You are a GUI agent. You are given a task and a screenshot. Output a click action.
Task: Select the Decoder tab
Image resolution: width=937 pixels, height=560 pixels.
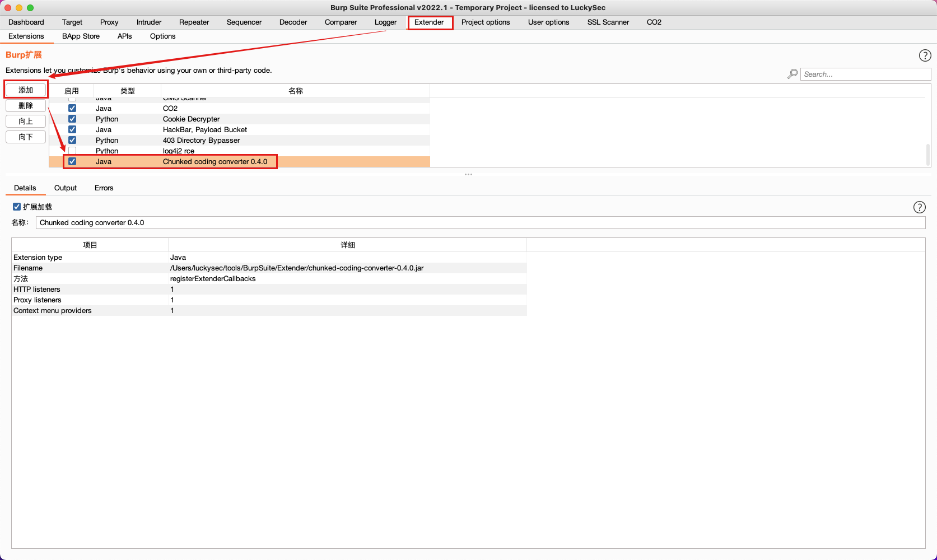[293, 22]
